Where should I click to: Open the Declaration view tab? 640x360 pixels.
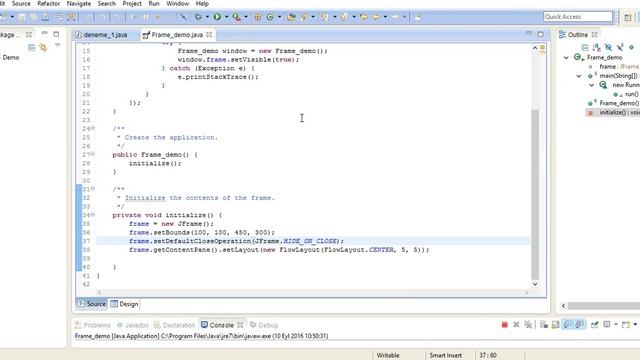click(174, 325)
